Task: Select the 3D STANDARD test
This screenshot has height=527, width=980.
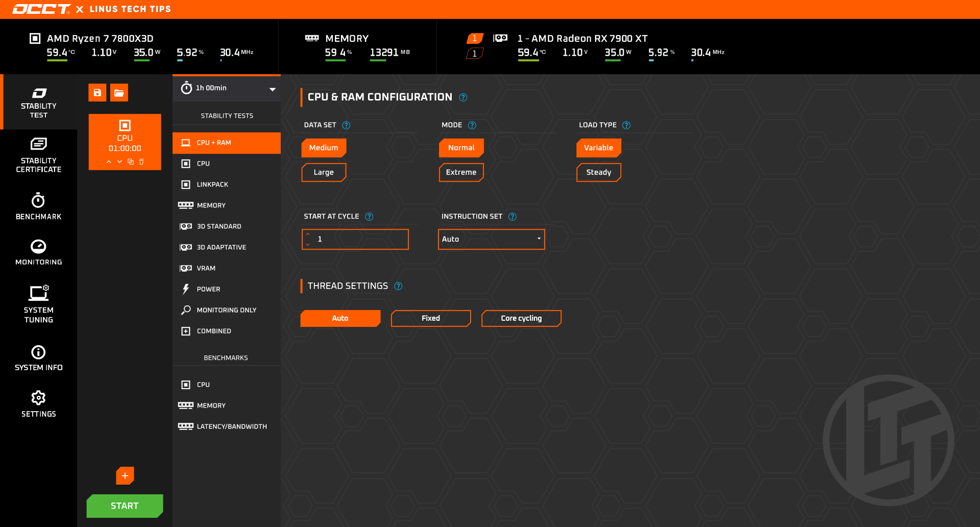Action: tap(227, 227)
